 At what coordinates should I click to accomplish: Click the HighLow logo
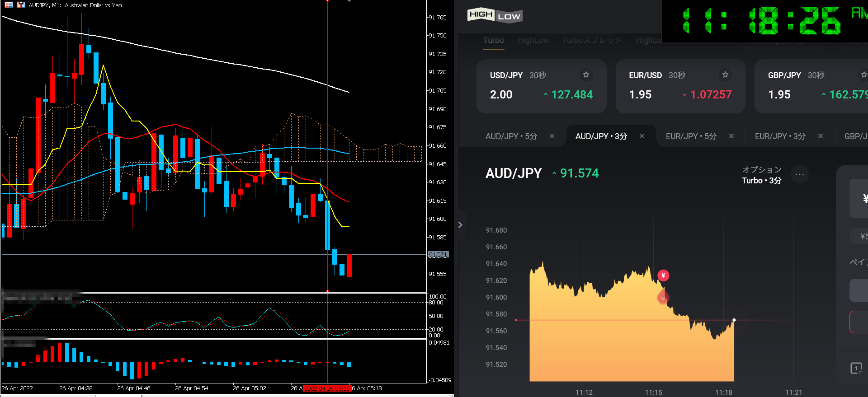495,16
